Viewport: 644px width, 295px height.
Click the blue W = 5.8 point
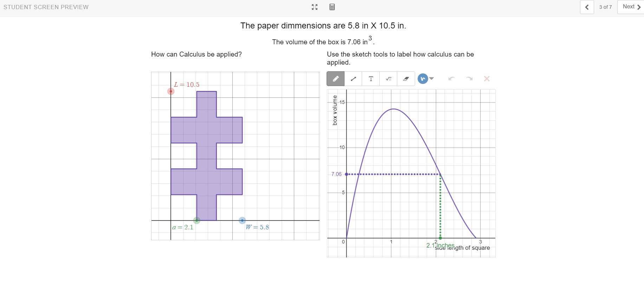tap(242, 221)
